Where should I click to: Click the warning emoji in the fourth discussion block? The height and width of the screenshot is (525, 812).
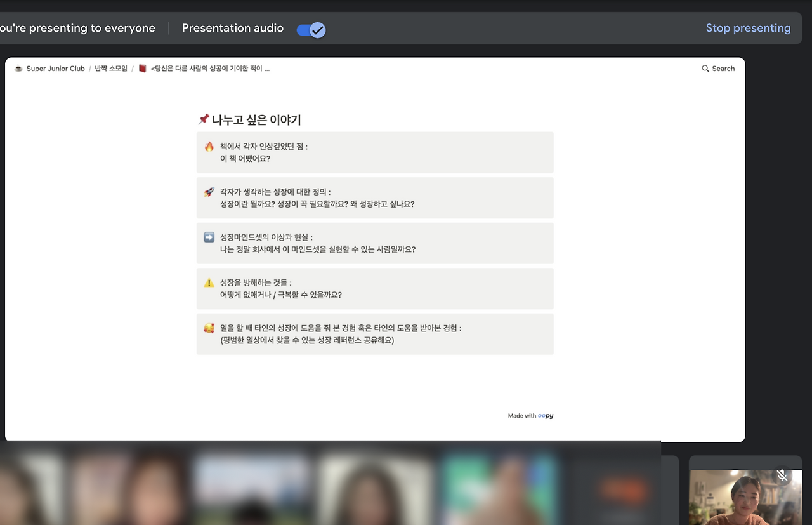(x=209, y=282)
